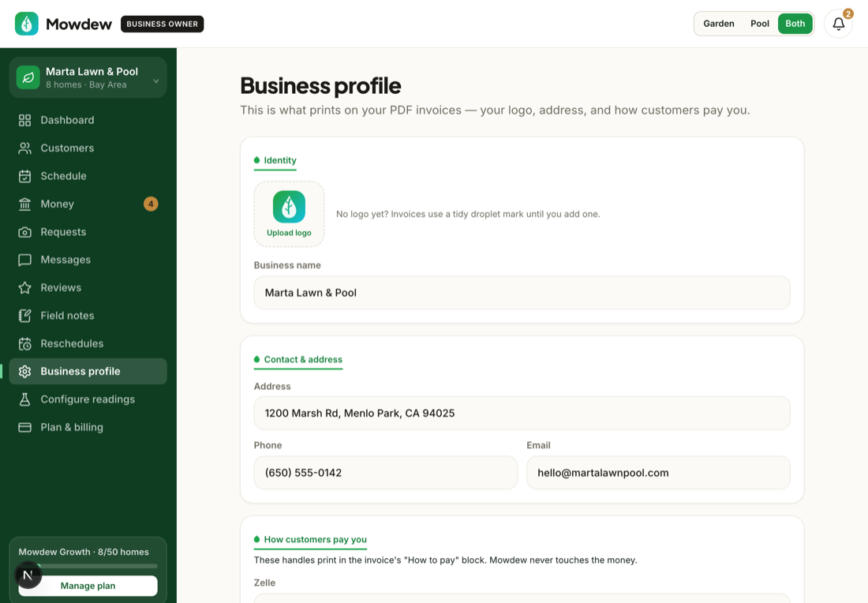Click the Reschedules calendar-clock icon

[25, 343]
